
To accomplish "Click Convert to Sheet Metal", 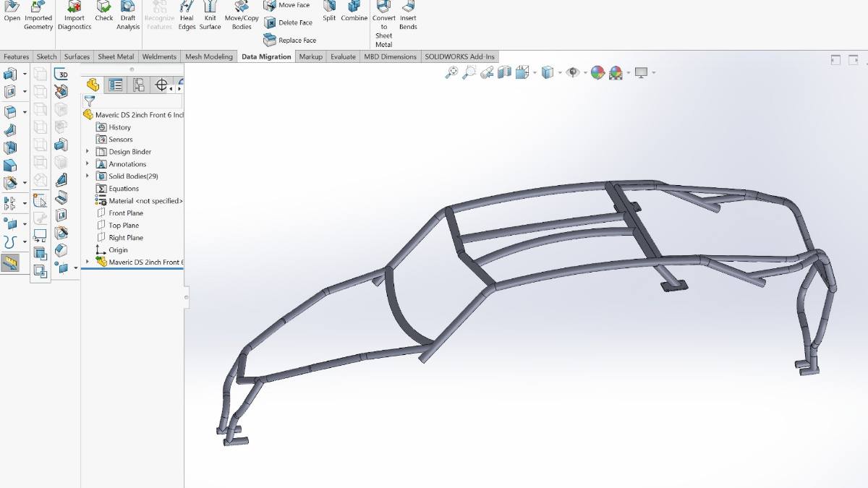I will [x=384, y=23].
